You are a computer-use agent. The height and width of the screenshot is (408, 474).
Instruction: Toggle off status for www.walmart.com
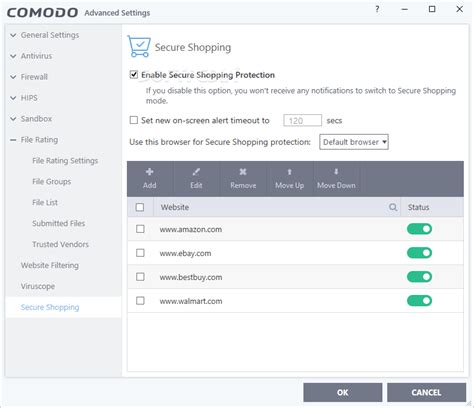[419, 301]
